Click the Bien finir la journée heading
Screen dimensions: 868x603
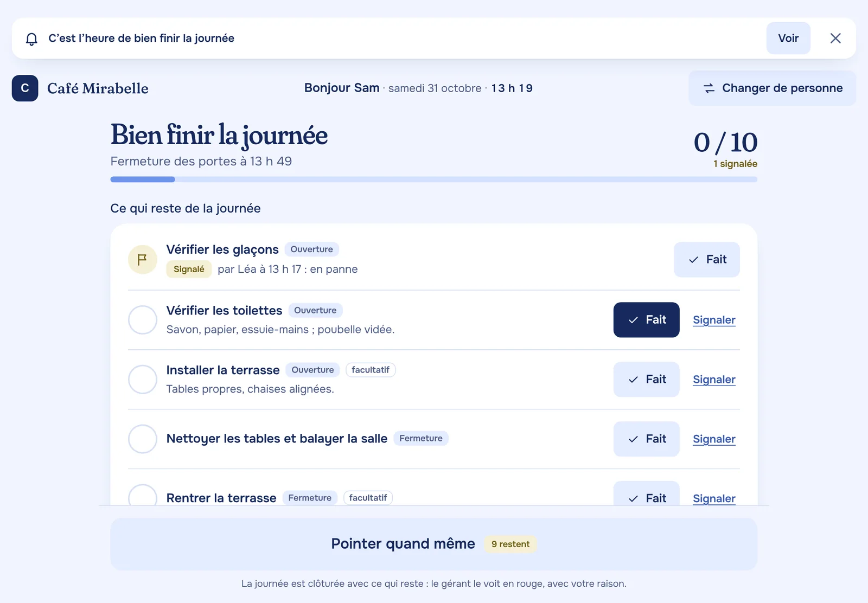219,135
